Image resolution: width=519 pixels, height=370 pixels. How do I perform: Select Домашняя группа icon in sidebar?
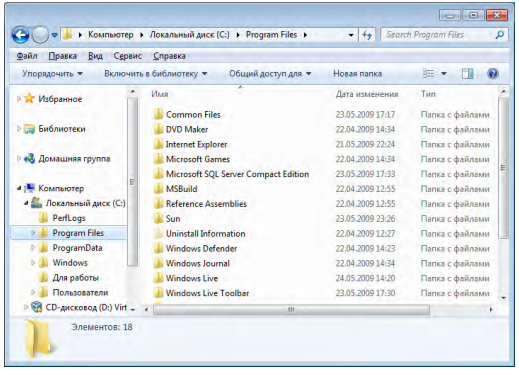(x=30, y=158)
